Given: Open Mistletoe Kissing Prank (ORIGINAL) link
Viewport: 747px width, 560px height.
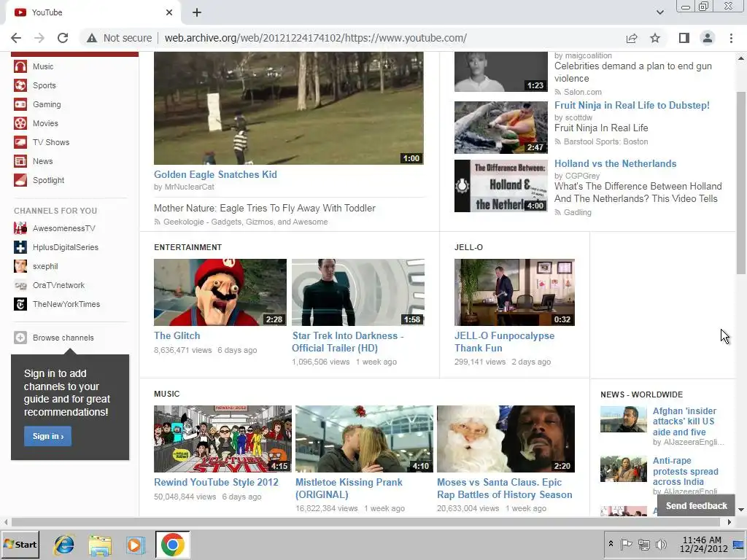Looking at the screenshot, I should [349, 489].
